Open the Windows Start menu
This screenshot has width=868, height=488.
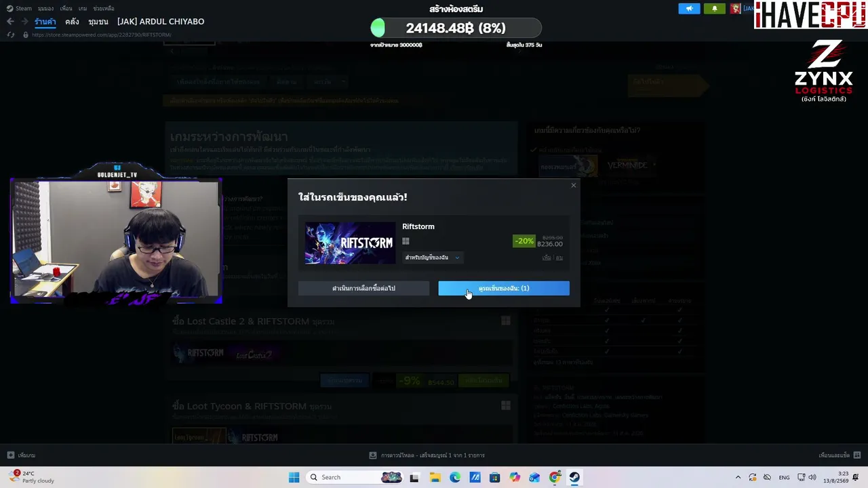pos(294,477)
